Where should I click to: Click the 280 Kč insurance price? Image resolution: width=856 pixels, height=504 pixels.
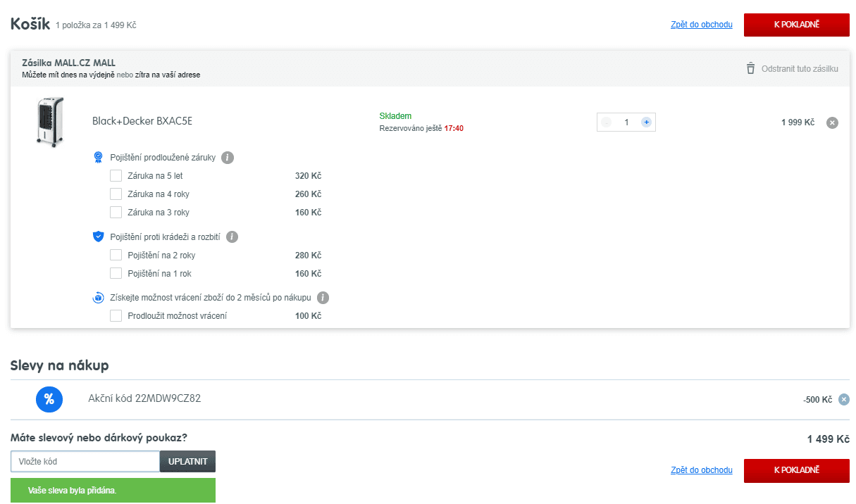pyautogui.click(x=308, y=256)
